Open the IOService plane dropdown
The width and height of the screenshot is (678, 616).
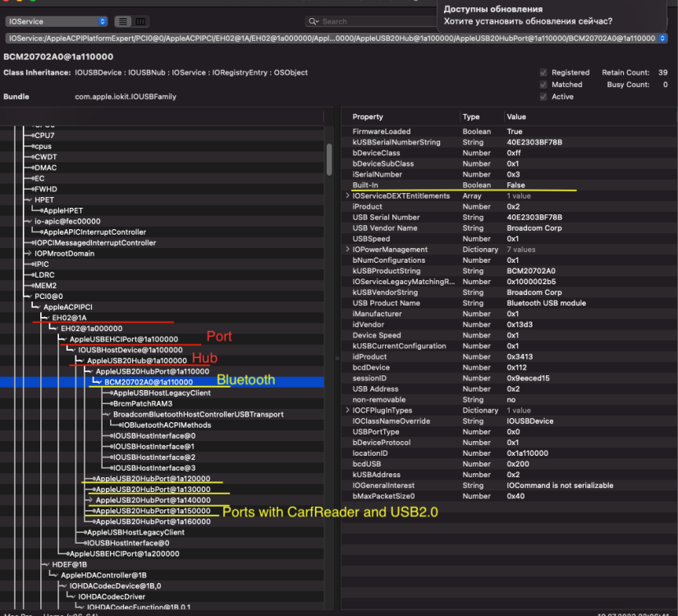pyautogui.click(x=57, y=21)
